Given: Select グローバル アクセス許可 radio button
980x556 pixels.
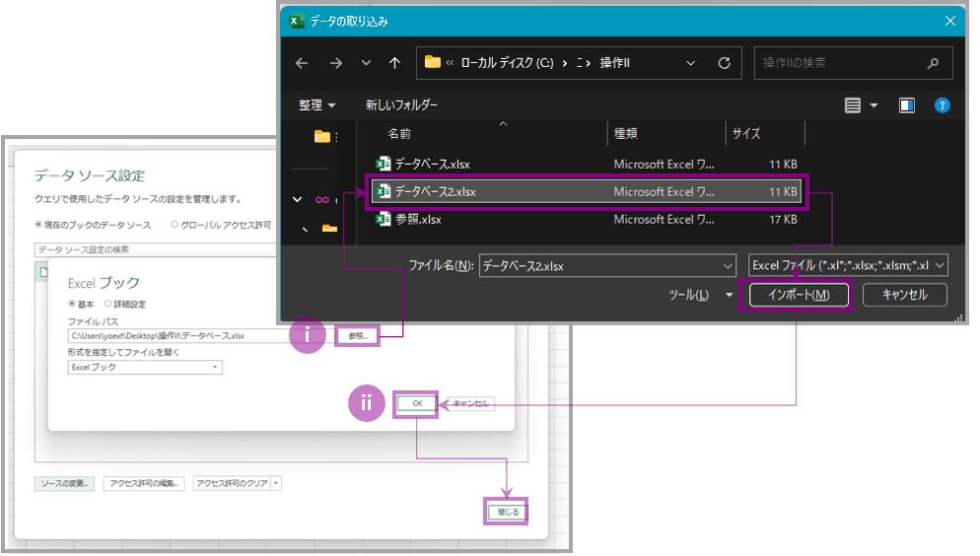Looking at the screenshot, I should pos(175,226).
